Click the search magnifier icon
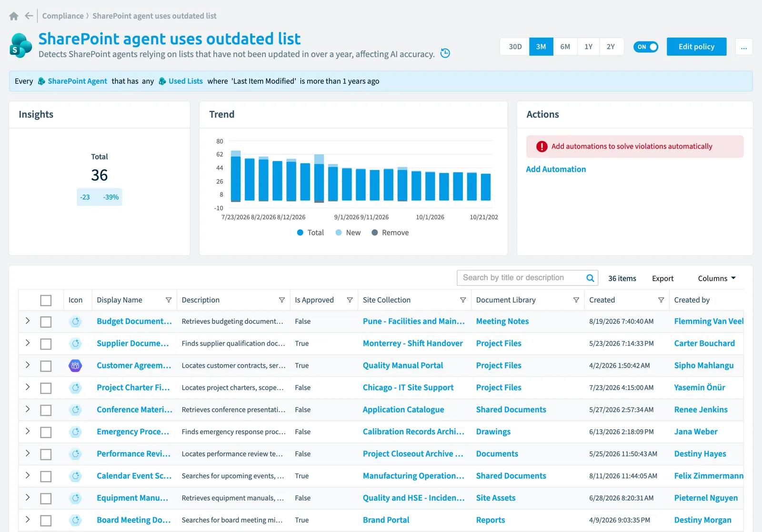762x532 pixels. click(x=590, y=278)
